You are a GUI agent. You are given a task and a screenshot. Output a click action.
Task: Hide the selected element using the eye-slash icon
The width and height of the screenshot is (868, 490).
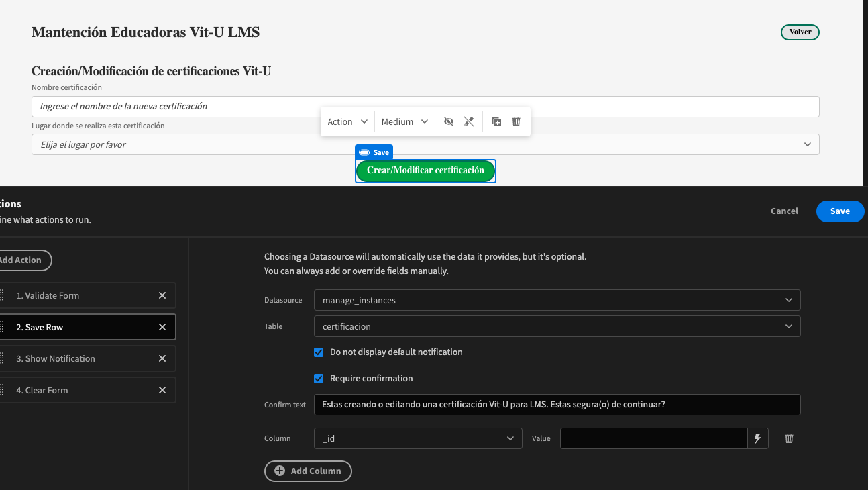(x=449, y=121)
